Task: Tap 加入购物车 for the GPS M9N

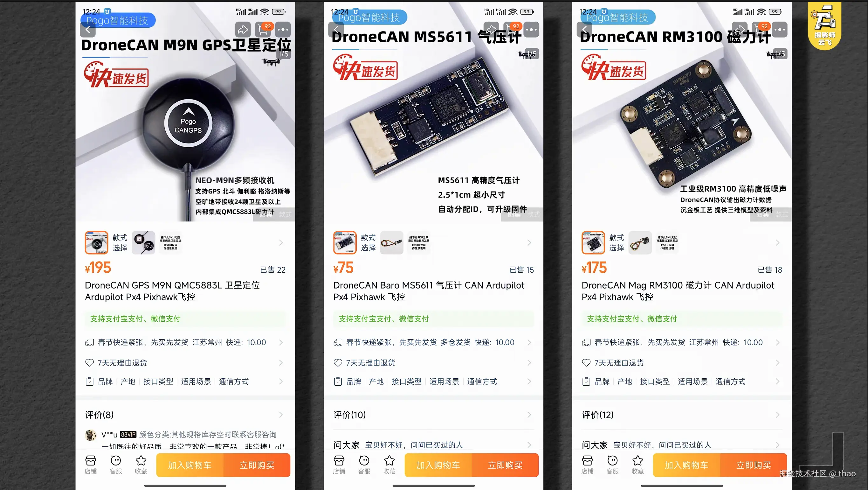Action: 190,465
